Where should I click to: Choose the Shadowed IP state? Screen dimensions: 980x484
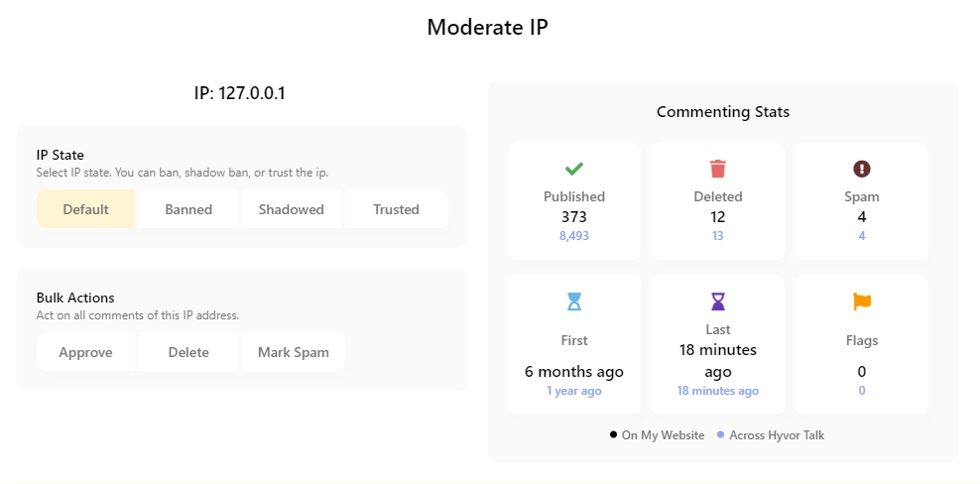(x=292, y=209)
